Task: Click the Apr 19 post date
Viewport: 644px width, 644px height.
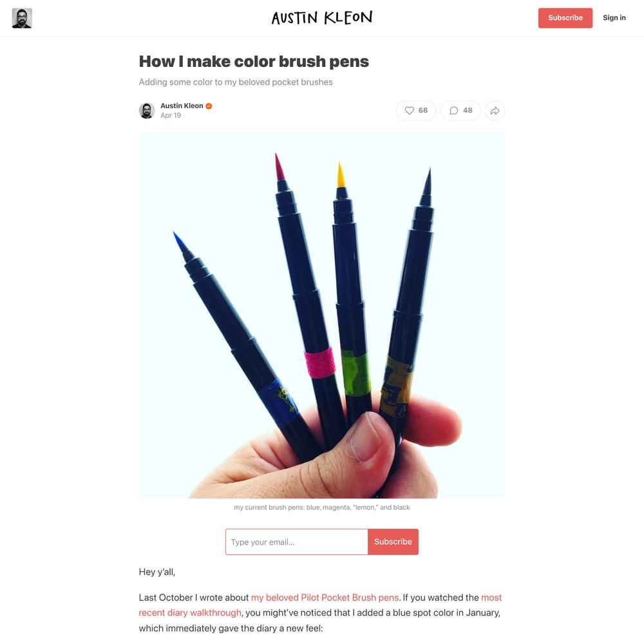Action: [171, 115]
